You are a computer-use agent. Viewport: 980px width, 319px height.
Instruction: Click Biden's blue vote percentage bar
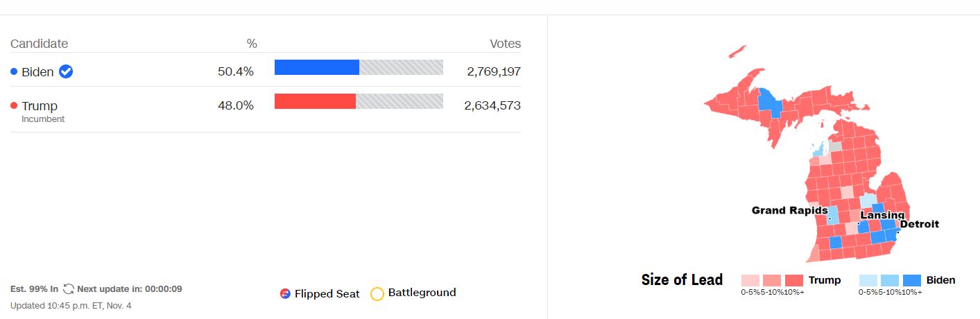[317, 67]
